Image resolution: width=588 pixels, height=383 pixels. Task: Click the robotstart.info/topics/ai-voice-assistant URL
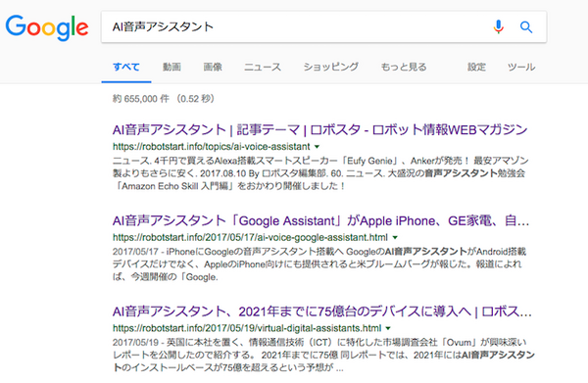[211, 147]
